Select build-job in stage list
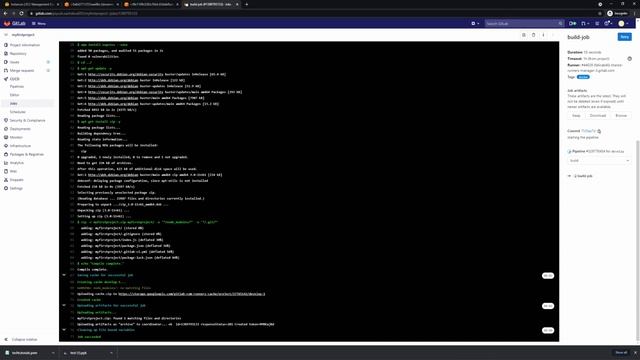640x360 pixels. (x=583, y=176)
